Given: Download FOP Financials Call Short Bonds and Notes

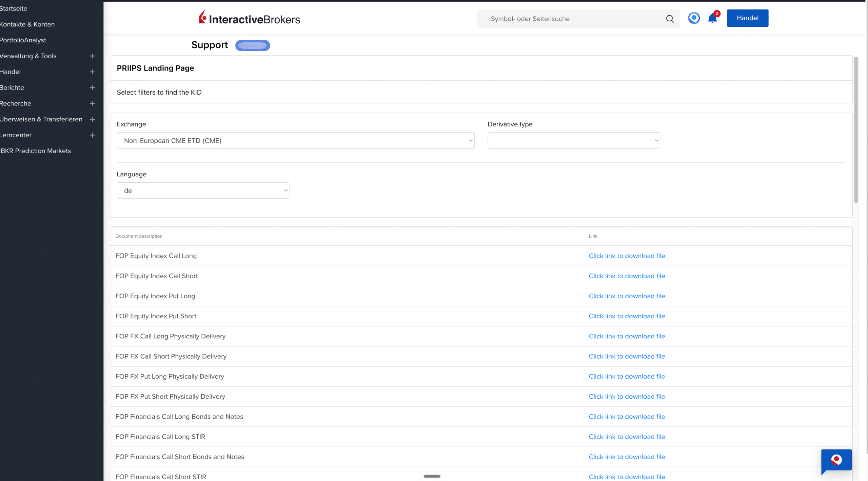Looking at the screenshot, I should 627,457.
